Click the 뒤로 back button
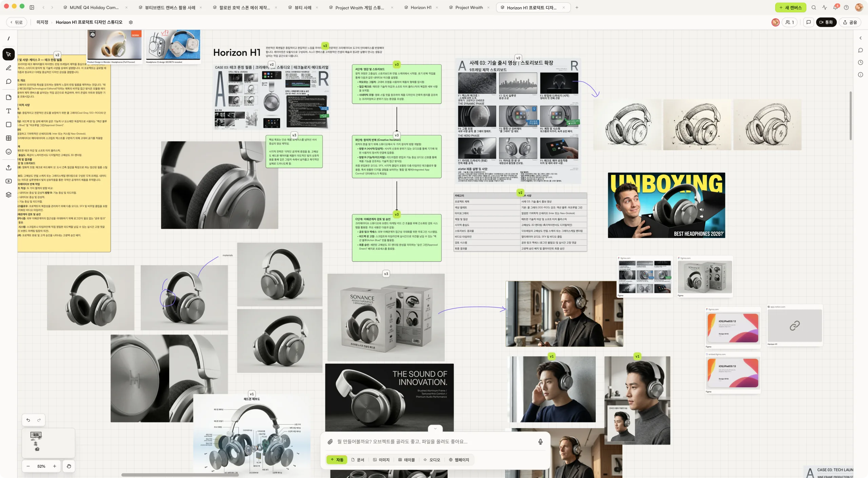Image resolution: width=868 pixels, height=478 pixels. click(16, 22)
